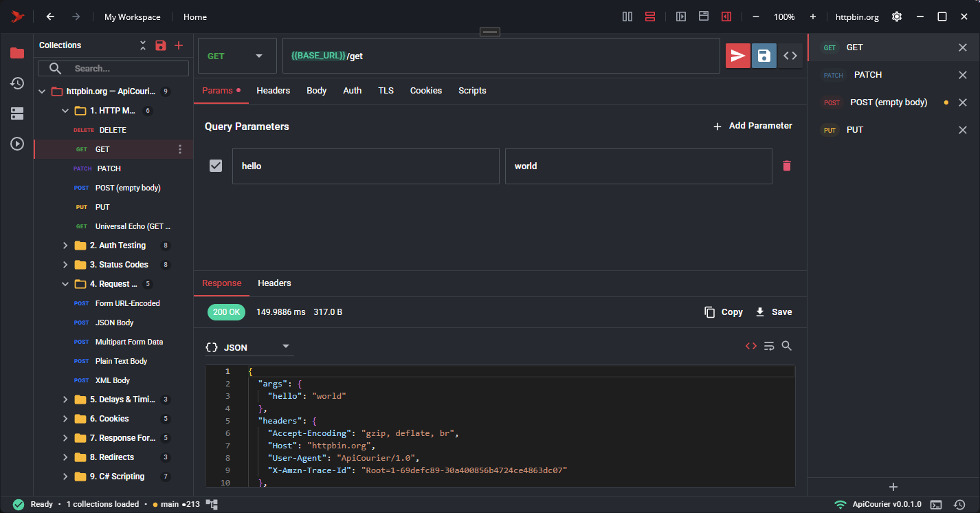
Task: Open the code snippet generator button
Action: (790, 56)
